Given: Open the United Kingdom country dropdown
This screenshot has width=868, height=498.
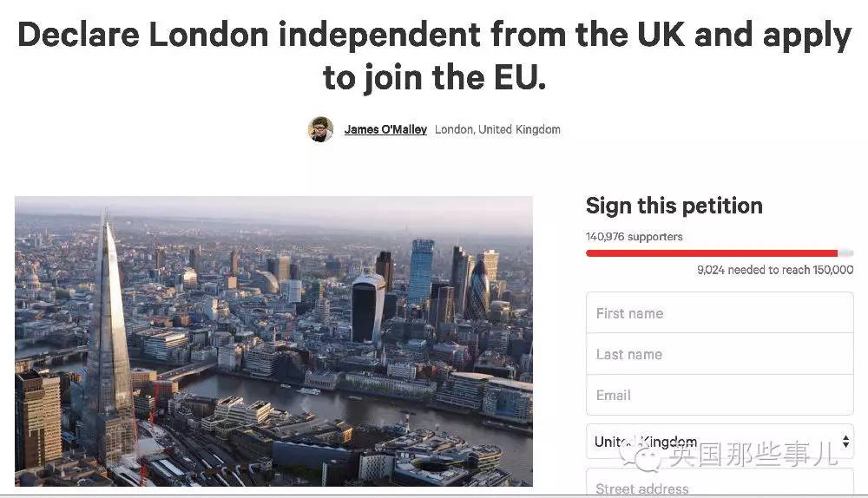Looking at the screenshot, I should click(x=712, y=442).
